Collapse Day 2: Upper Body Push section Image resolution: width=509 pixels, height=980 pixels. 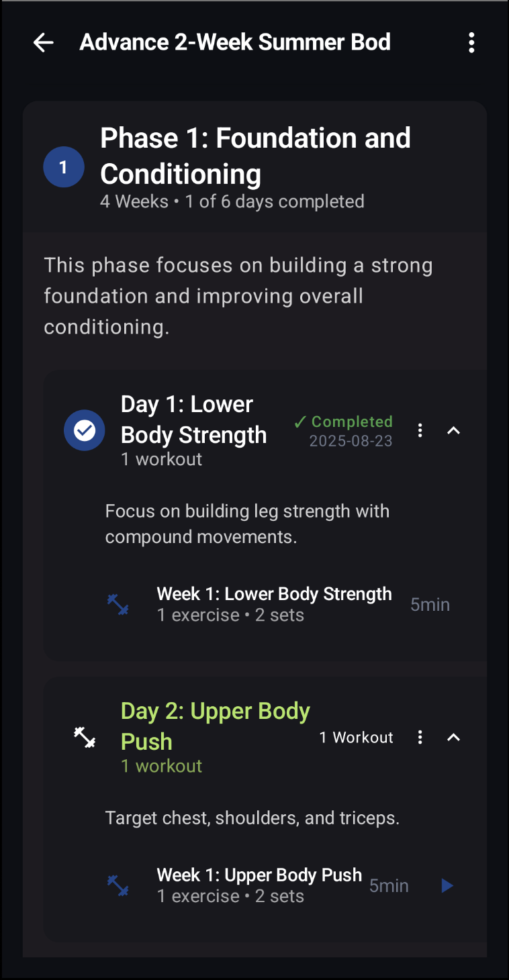tap(454, 737)
